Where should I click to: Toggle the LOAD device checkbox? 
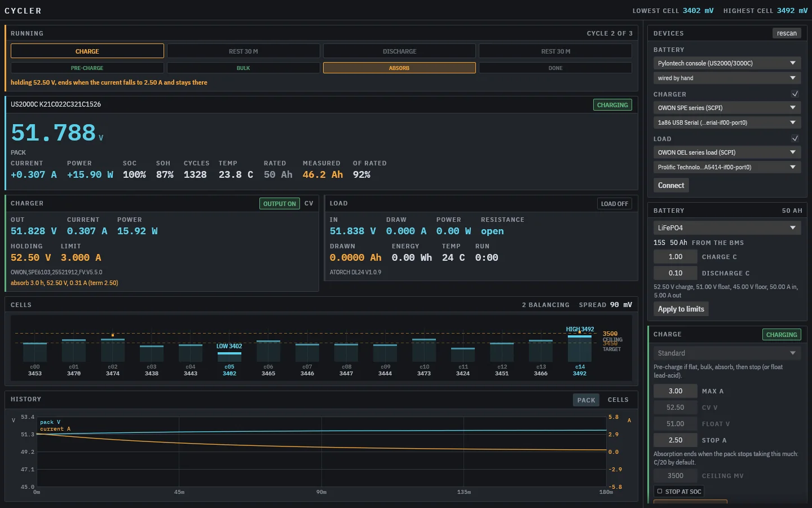coord(795,138)
